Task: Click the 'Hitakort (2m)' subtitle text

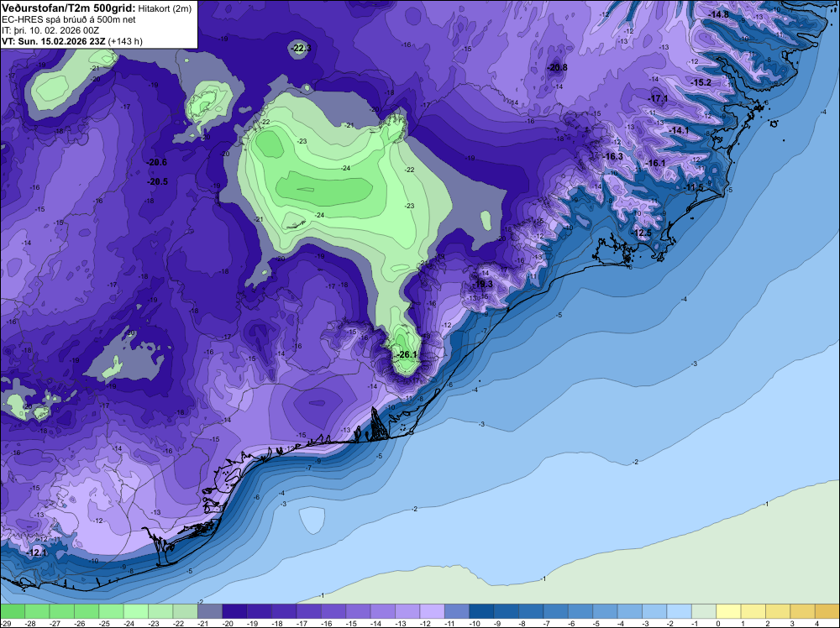Action: [x=165, y=8]
